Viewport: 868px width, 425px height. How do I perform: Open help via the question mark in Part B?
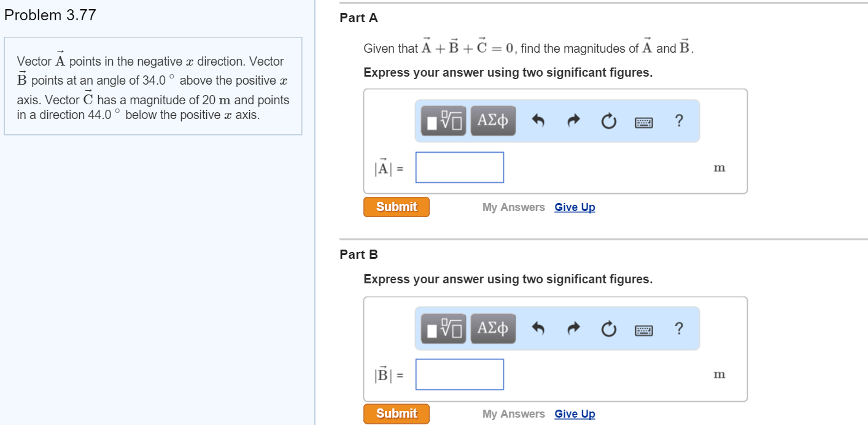point(678,328)
